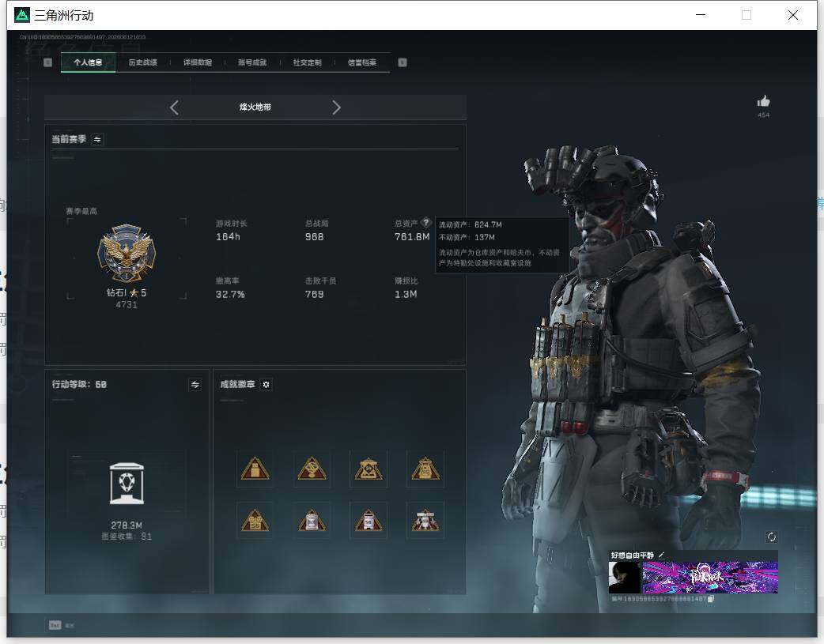Viewport: 824px width, 644px height.
Task: Click the 赚损比 1.3M value
Action: [x=406, y=294]
